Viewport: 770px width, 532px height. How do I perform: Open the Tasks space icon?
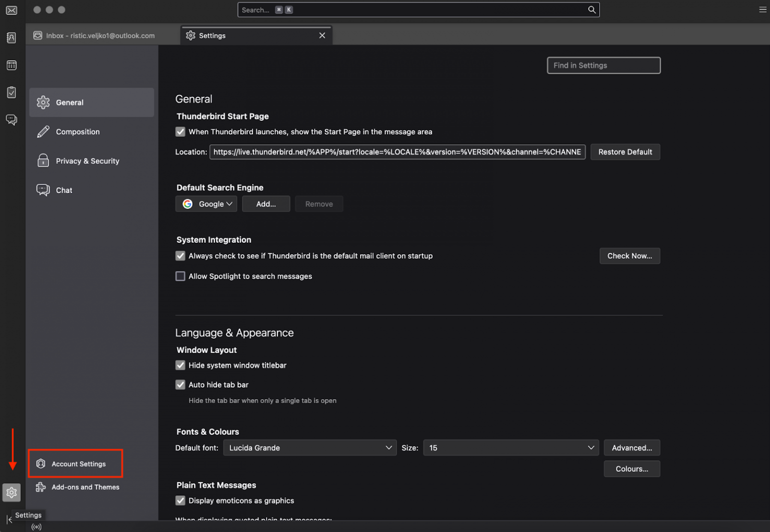click(x=12, y=92)
